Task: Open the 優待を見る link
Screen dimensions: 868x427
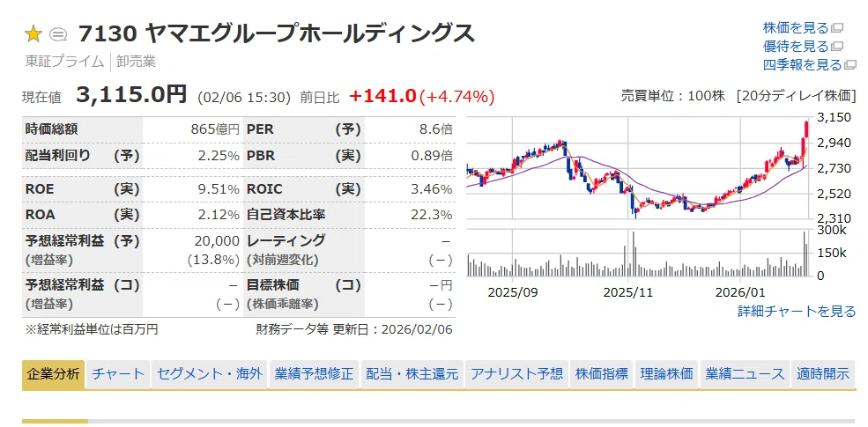Action: [796, 47]
